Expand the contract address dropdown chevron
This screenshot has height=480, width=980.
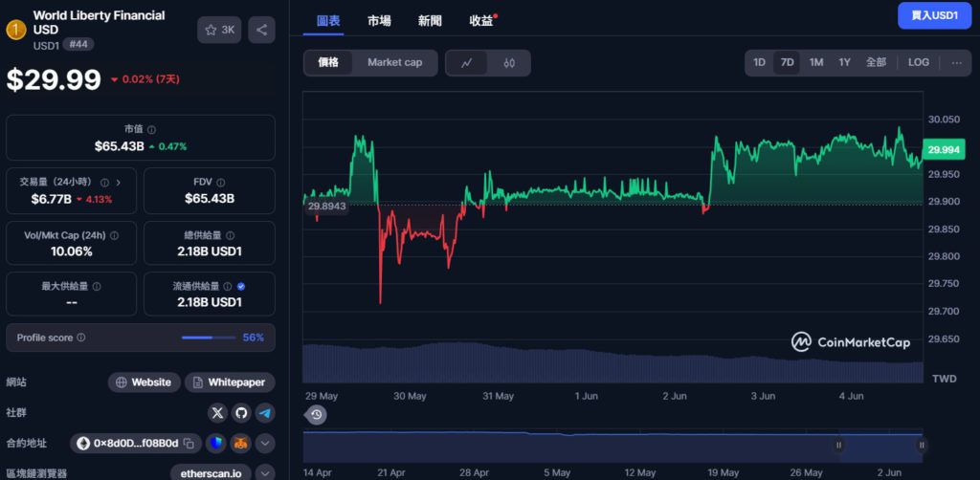265,444
